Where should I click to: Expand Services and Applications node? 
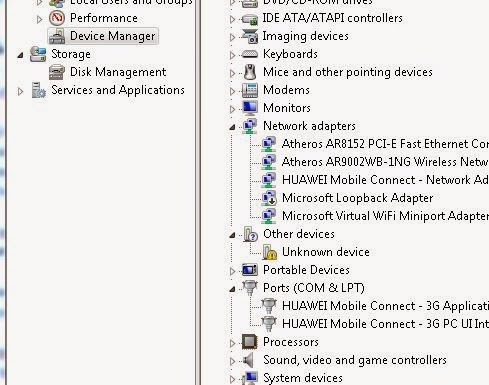click(x=21, y=91)
